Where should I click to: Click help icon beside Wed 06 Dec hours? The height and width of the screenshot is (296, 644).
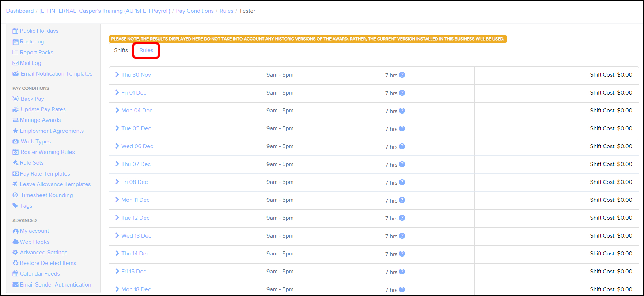(402, 146)
